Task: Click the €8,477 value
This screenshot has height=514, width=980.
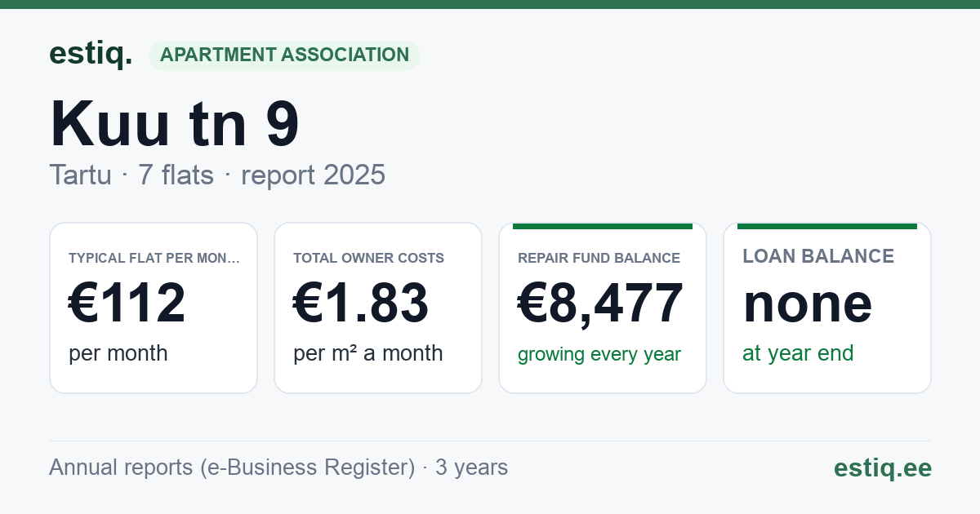Action: [x=601, y=304]
